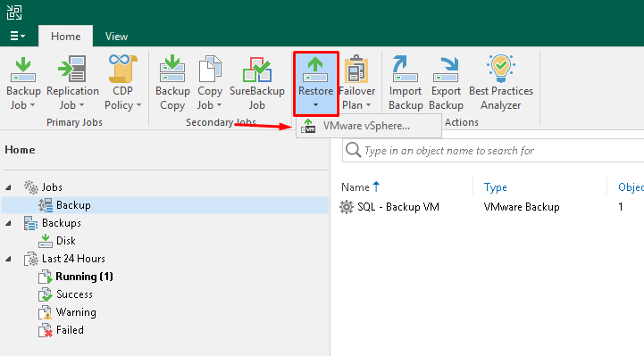Collapse the Backups tree node
644x356 pixels.
tap(8, 224)
